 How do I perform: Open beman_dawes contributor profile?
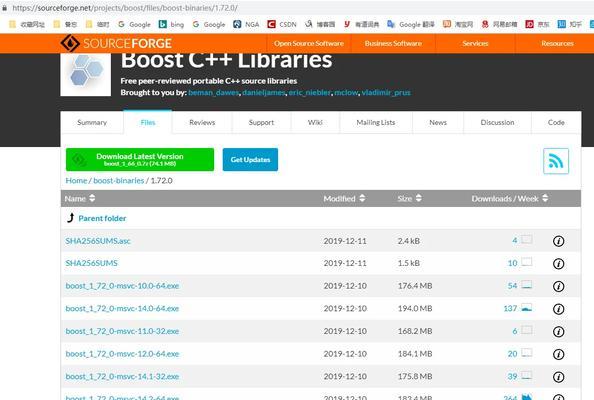(214, 92)
